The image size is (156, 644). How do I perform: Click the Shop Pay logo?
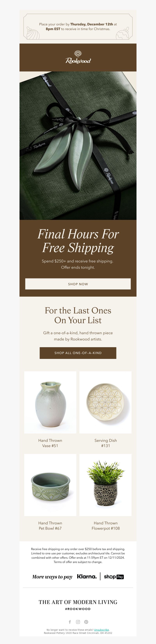tap(114, 576)
